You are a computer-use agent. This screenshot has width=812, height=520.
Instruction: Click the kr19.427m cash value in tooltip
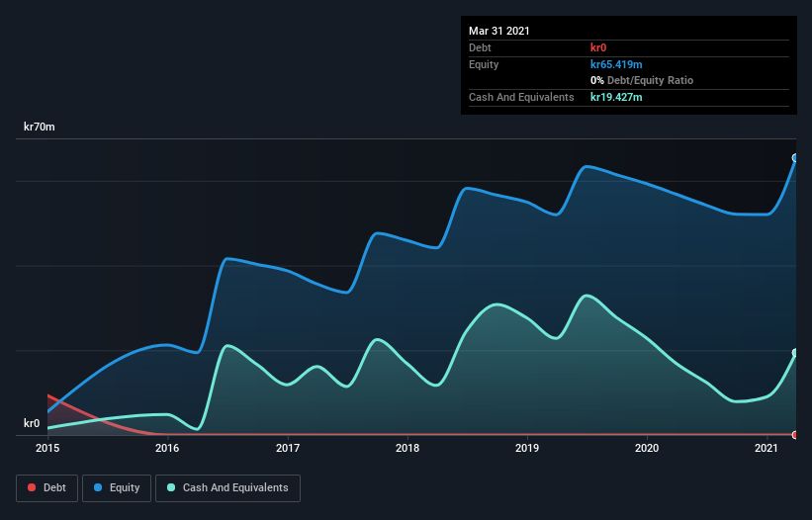pyautogui.click(x=616, y=97)
